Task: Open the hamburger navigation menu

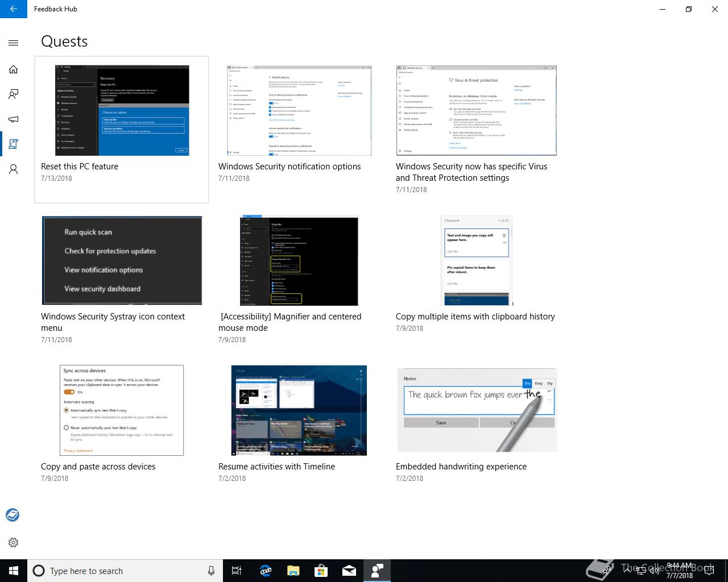Action: pyautogui.click(x=14, y=43)
